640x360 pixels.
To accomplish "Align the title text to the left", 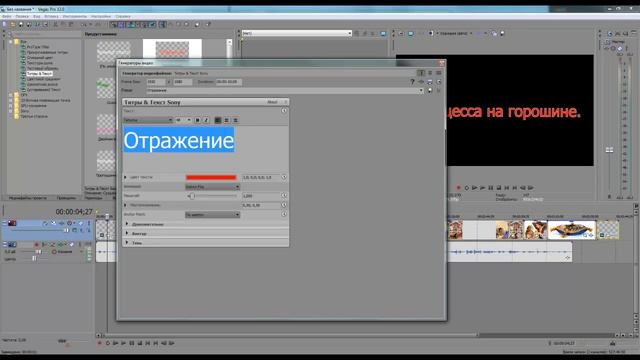I will 218,120.
